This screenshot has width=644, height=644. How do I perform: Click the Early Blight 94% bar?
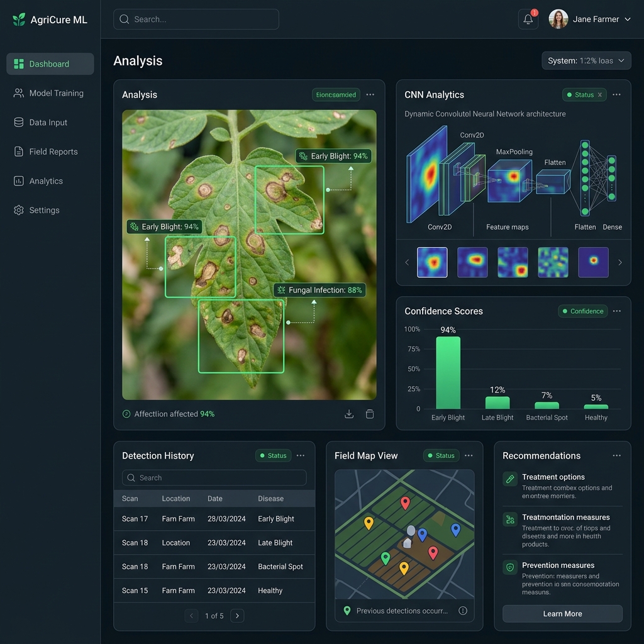pyautogui.click(x=448, y=372)
